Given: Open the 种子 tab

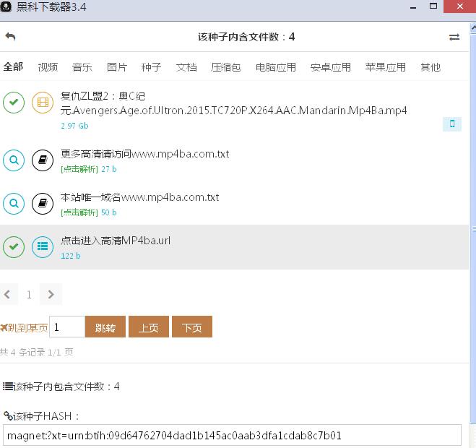Looking at the screenshot, I should [151, 66].
